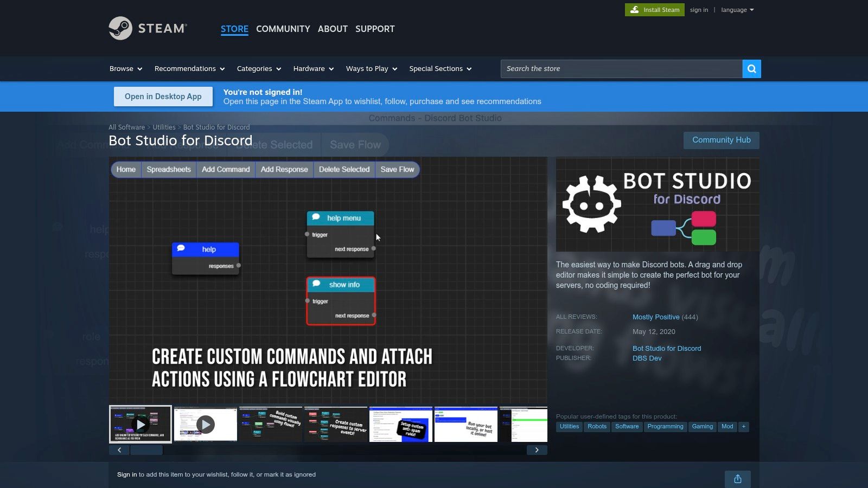Click the Bot Studio gear robot logo
Viewport: 868px width, 488px height.
click(x=591, y=204)
